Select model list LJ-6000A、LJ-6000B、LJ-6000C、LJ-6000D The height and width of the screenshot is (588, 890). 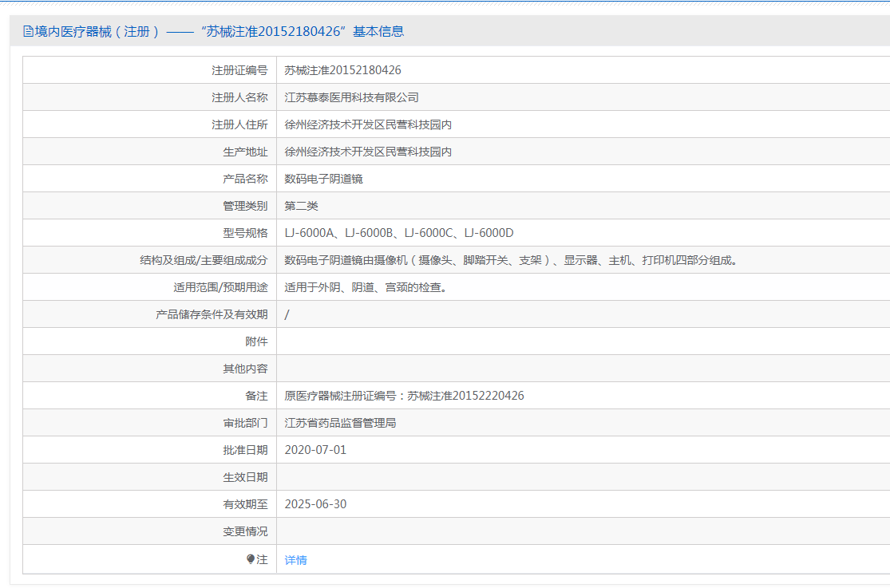pos(399,233)
